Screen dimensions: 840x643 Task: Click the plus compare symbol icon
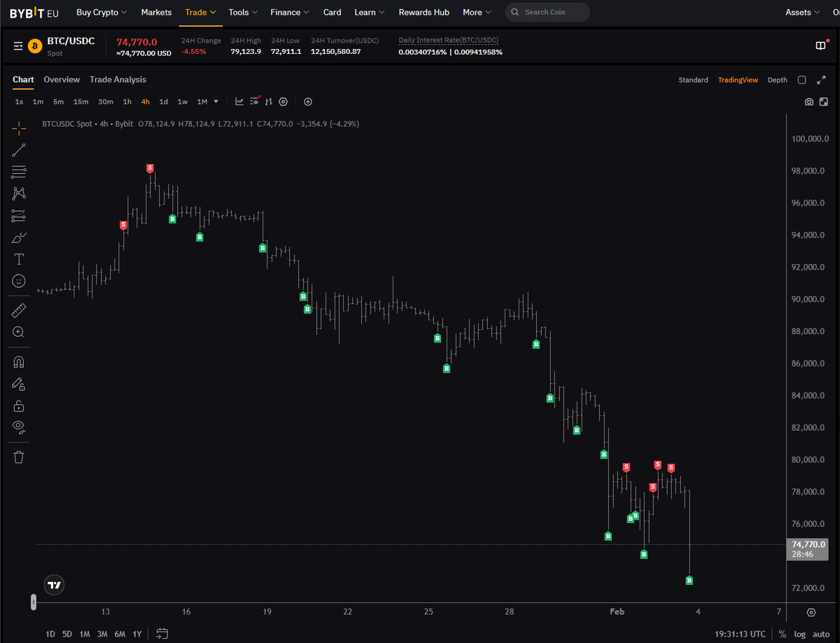[308, 102]
